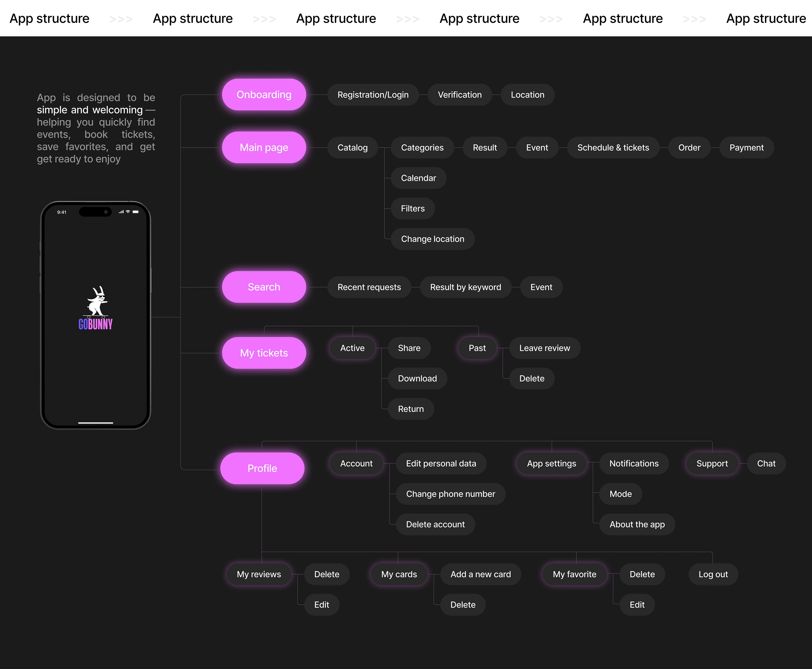Expand the Active tickets branch
This screenshot has height=669, width=812.
click(352, 348)
